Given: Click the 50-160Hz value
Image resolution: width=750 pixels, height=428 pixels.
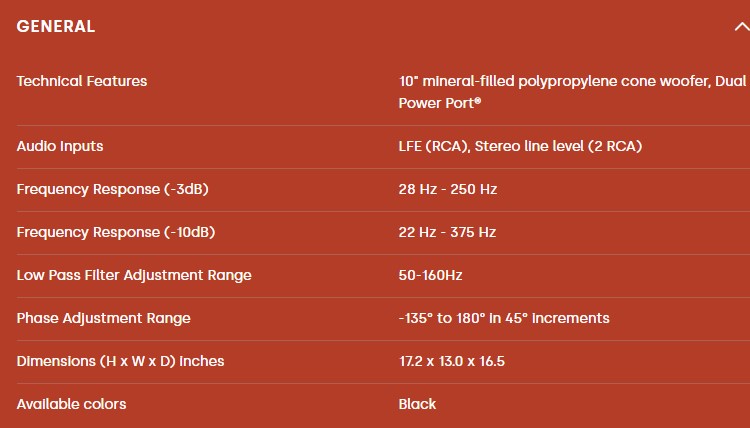Looking at the screenshot, I should 430,275.
